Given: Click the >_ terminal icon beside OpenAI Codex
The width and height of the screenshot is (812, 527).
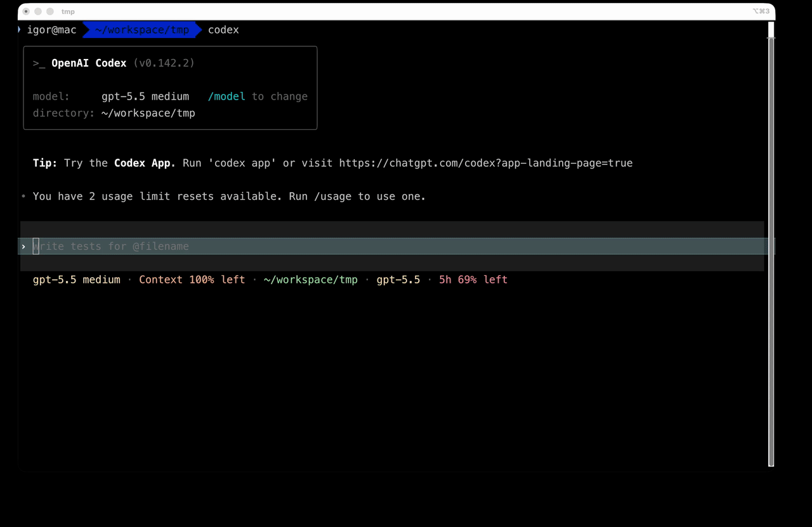Looking at the screenshot, I should 39,63.
